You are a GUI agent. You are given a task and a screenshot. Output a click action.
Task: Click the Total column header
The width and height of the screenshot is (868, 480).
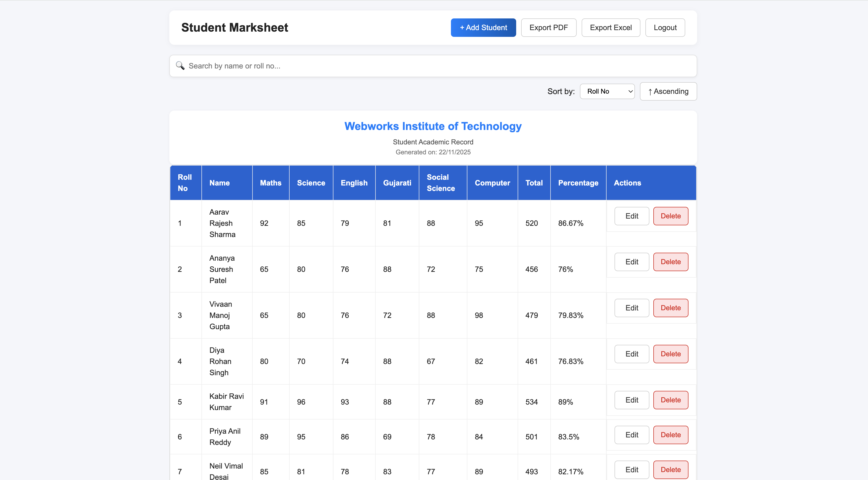coord(534,182)
